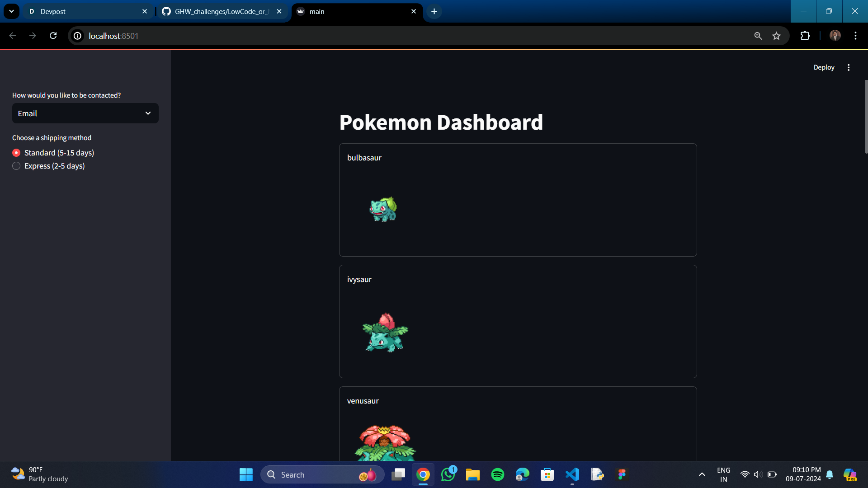Open the browser Extensions puzzle icon
Screen dimensions: 868x488
805,36
